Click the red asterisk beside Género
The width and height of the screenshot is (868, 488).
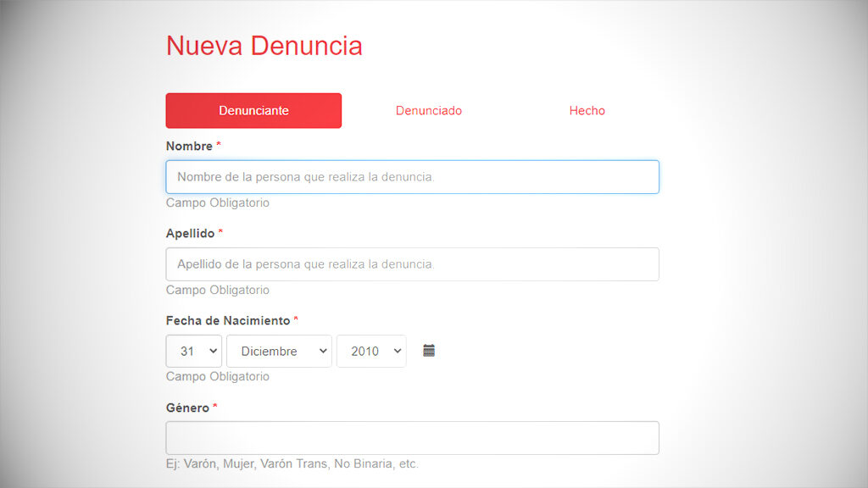(x=215, y=408)
